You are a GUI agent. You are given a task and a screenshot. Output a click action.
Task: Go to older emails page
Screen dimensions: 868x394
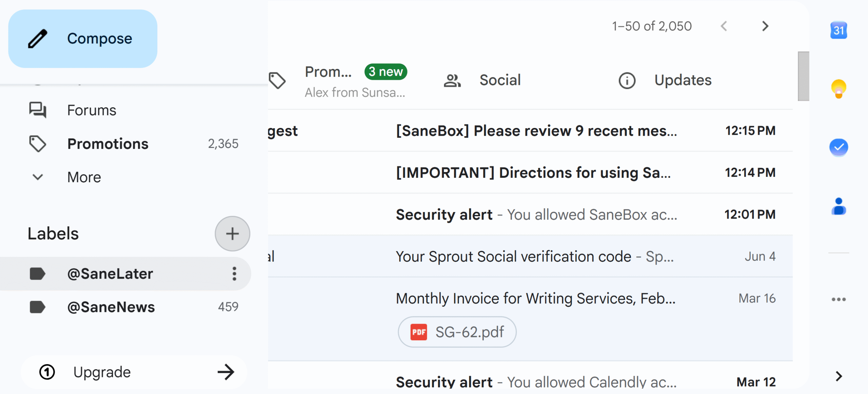point(765,26)
